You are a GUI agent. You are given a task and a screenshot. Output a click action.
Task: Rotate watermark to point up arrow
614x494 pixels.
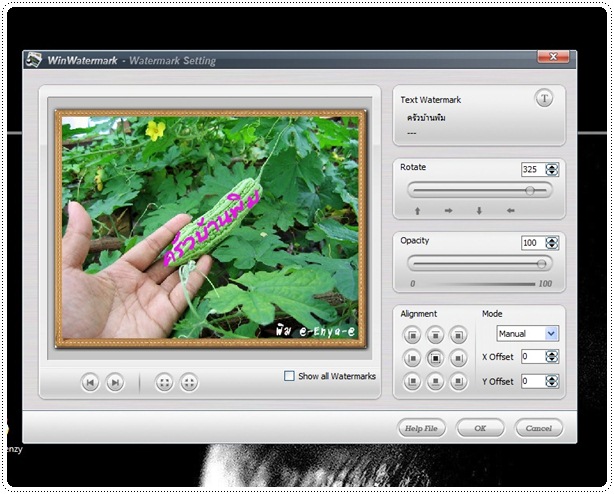[x=417, y=211]
